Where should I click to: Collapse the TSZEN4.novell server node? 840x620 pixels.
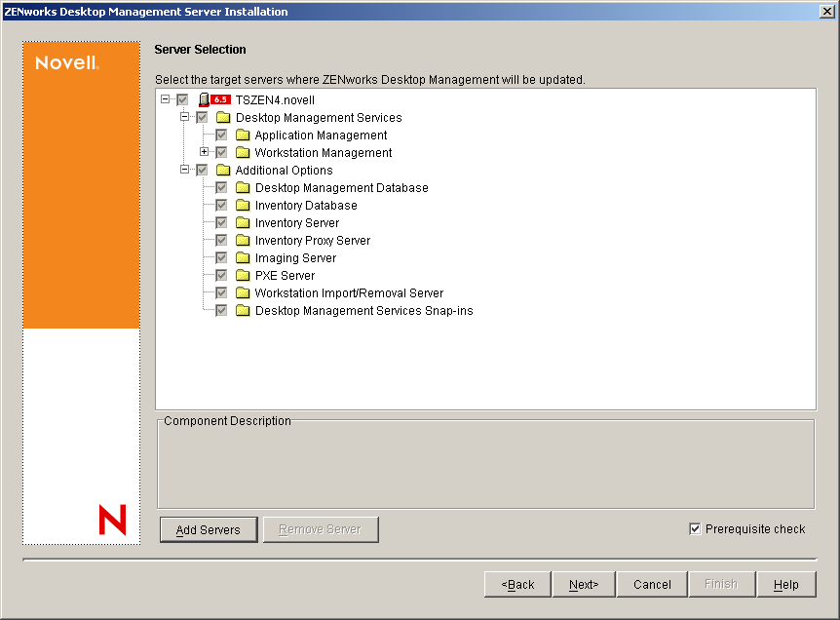tap(165, 99)
